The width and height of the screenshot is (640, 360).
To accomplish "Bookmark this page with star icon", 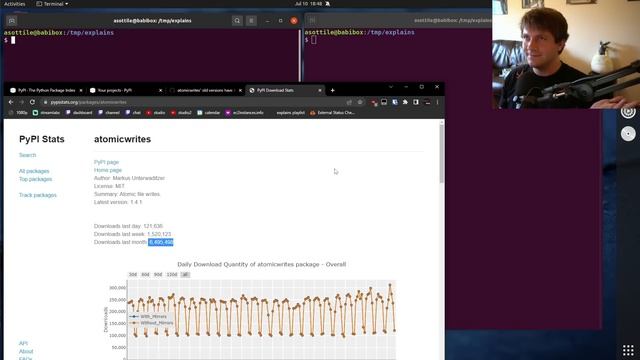I will (360, 102).
